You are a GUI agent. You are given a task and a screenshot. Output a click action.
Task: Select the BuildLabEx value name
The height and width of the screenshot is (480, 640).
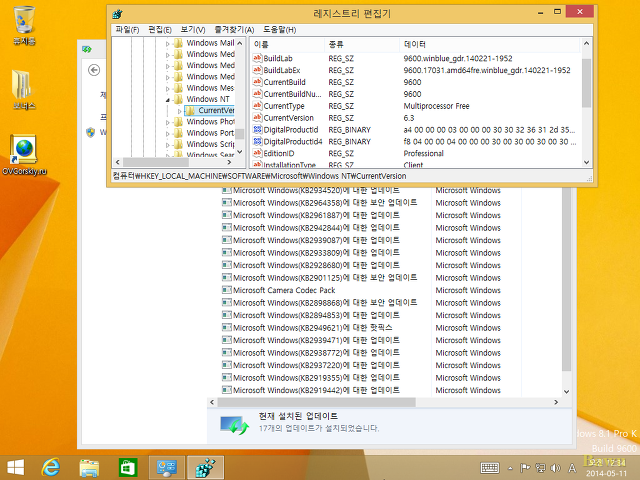point(282,70)
